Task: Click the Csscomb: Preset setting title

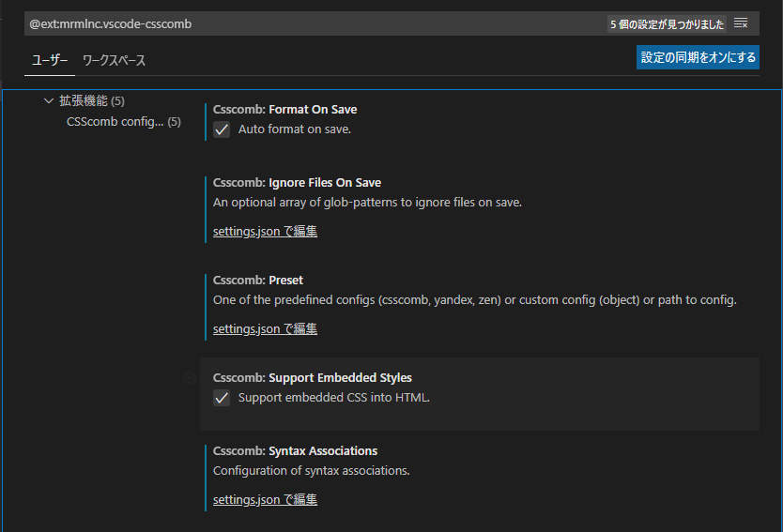Action: pyautogui.click(x=258, y=281)
